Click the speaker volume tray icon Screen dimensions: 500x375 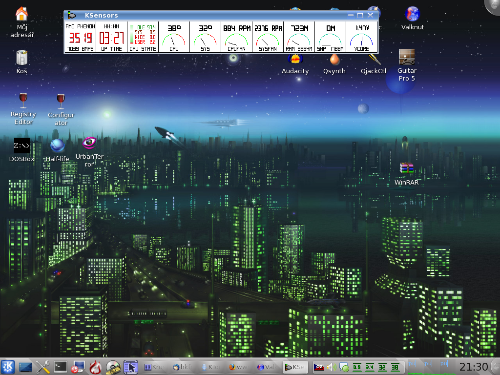330,367
